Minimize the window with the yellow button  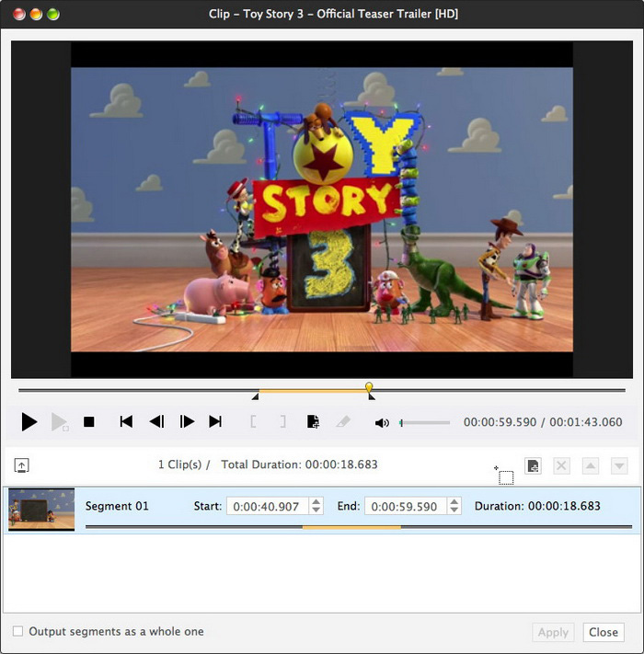pyautogui.click(x=36, y=14)
